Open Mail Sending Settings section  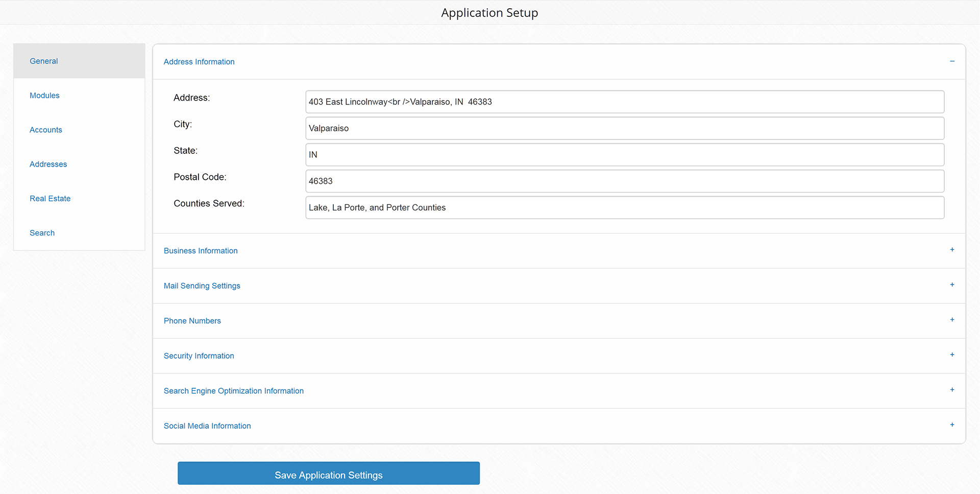click(x=559, y=286)
